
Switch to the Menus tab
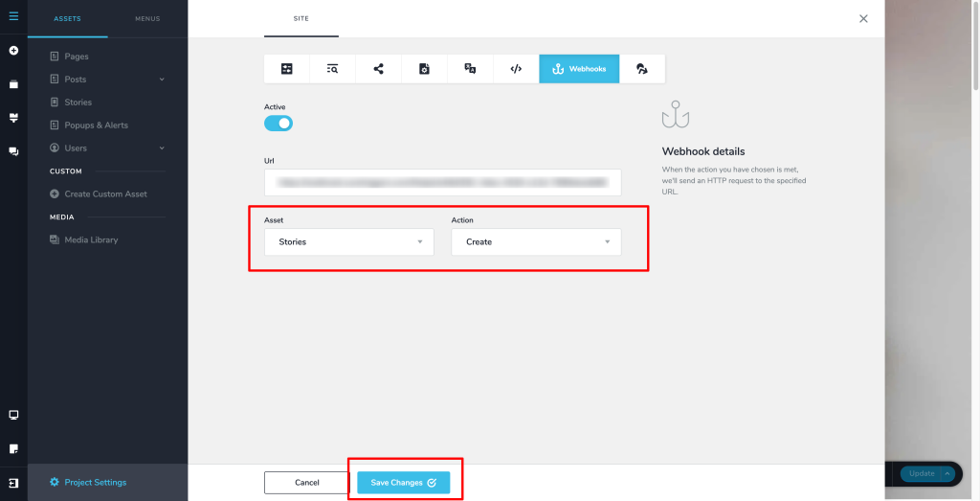tap(147, 18)
